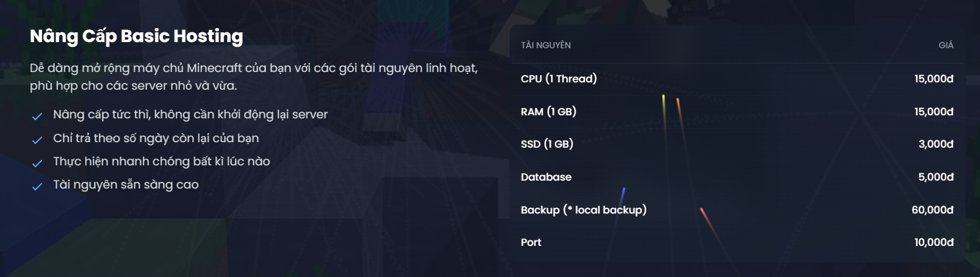Select the "SSD (1 GB)" resource row
Image resolution: width=980 pixels, height=277 pixels.
[x=547, y=144]
